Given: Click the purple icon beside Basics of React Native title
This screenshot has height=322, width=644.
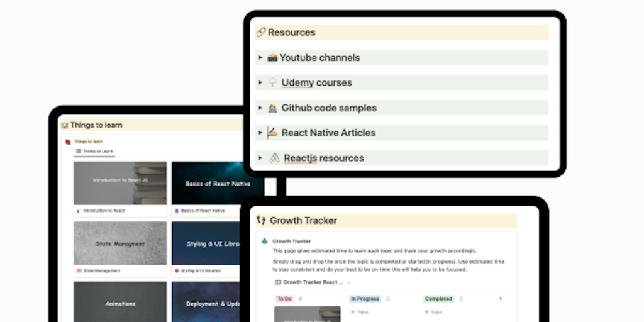Looking at the screenshot, I should tap(177, 211).
